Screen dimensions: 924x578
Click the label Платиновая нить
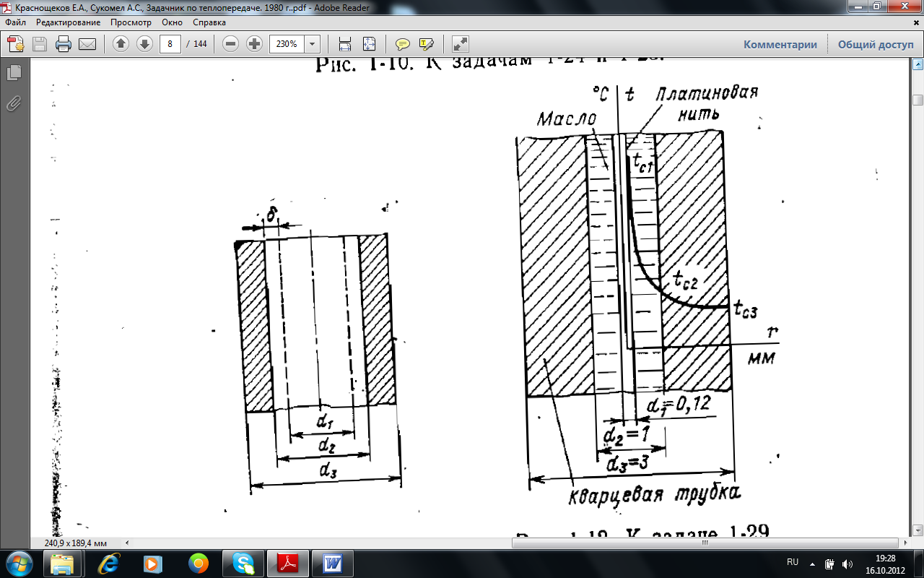point(707,103)
